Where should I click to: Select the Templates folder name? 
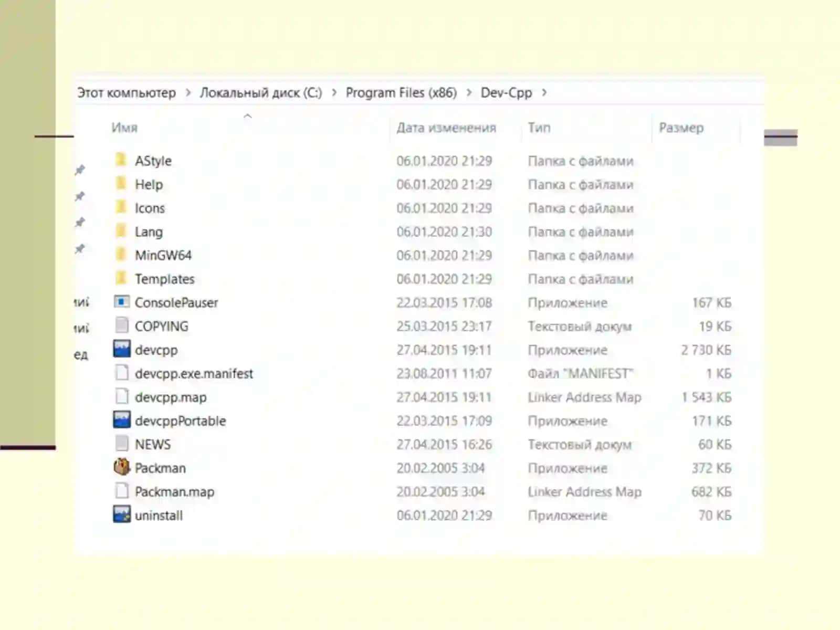click(165, 279)
